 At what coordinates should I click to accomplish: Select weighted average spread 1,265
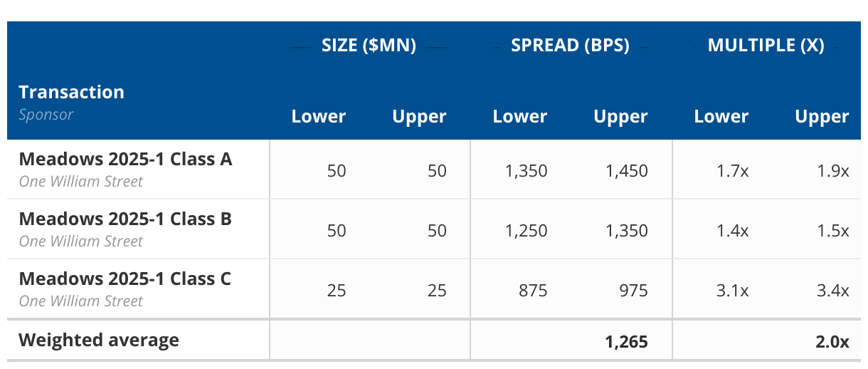click(x=627, y=342)
